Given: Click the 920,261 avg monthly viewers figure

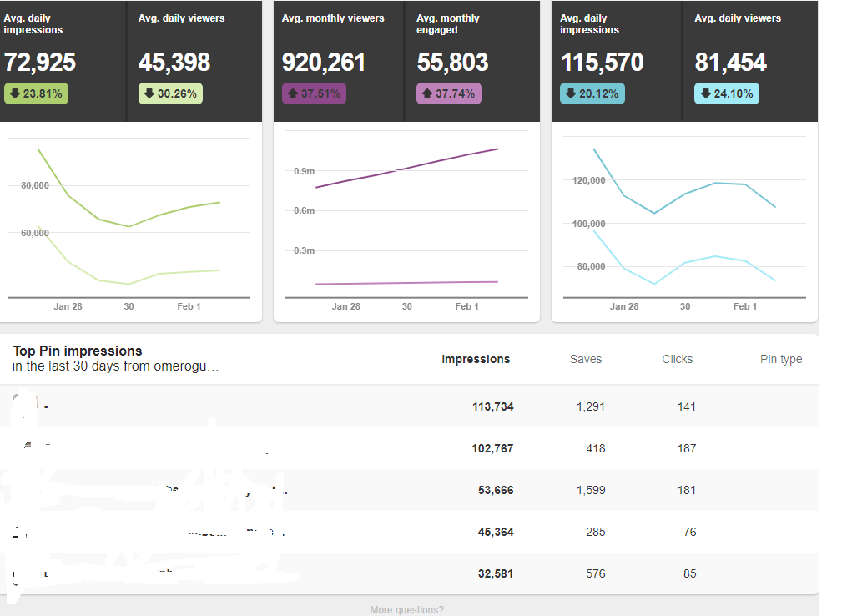Looking at the screenshot, I should point(323,63).
